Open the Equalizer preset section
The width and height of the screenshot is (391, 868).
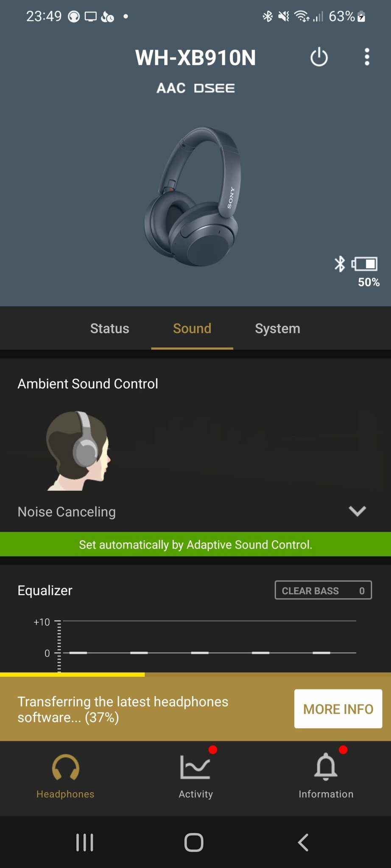[x=45, y=590]
